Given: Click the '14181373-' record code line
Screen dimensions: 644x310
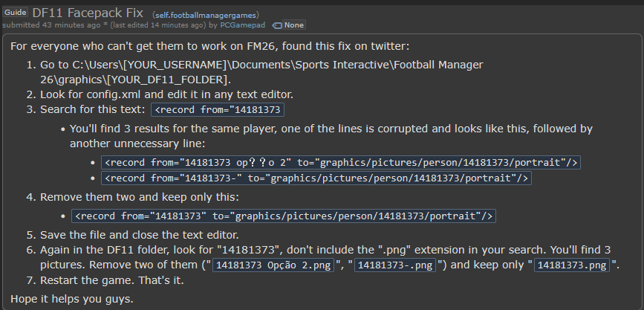Looking at the screenshot, I should coord(316,178).
